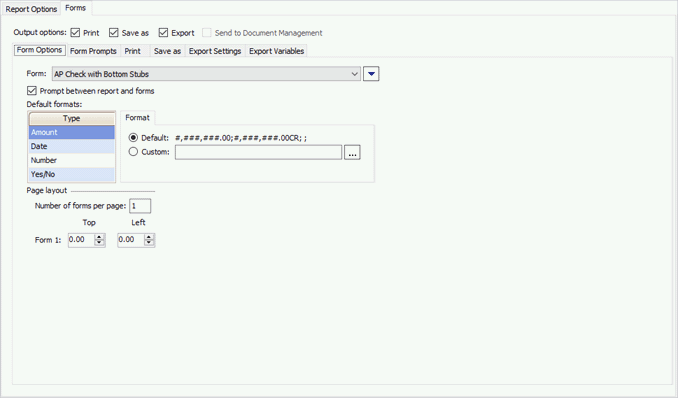Open the Form Prompts tab

[x=93, y=51]
